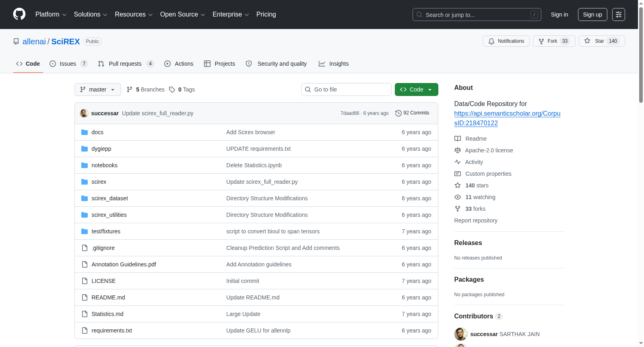
Task: Click the commit history clock icon
Action: pyautogui.click(x=398, y=113)
